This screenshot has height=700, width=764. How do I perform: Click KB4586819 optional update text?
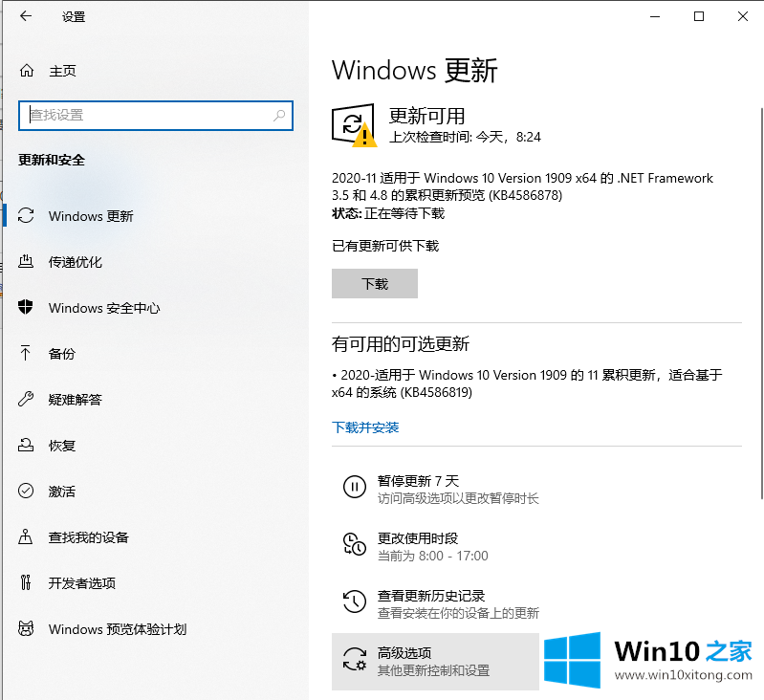click(x=527, y=383)
